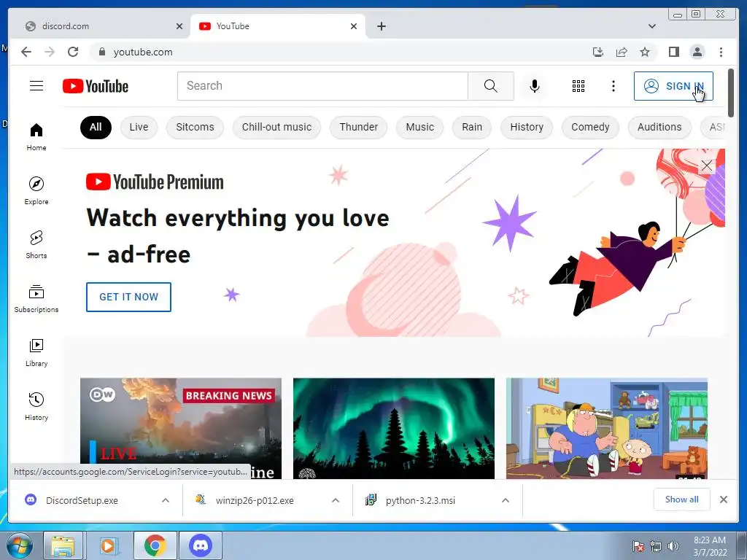Select the Sitcoms filter chip

point(195,127)
